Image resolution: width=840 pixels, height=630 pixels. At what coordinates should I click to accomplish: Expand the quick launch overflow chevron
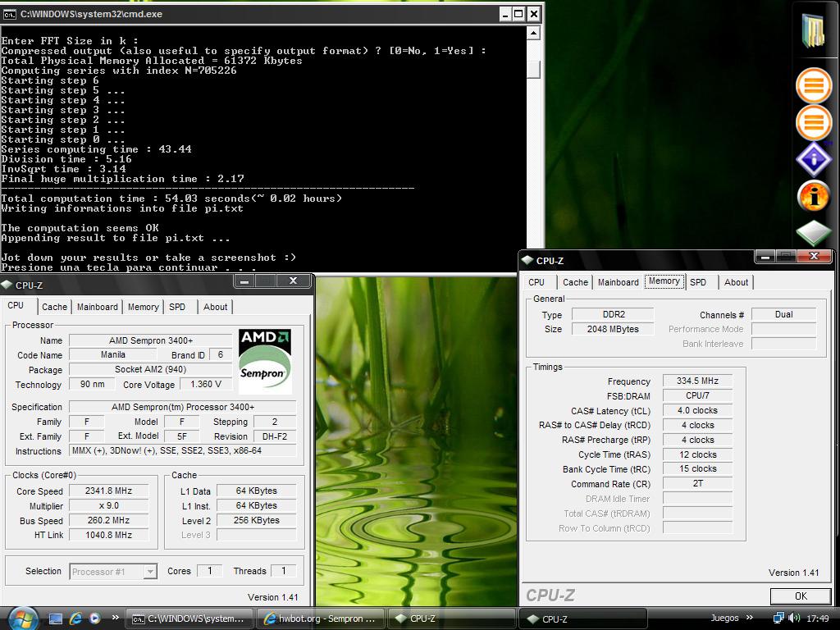(x=115, y=617)
